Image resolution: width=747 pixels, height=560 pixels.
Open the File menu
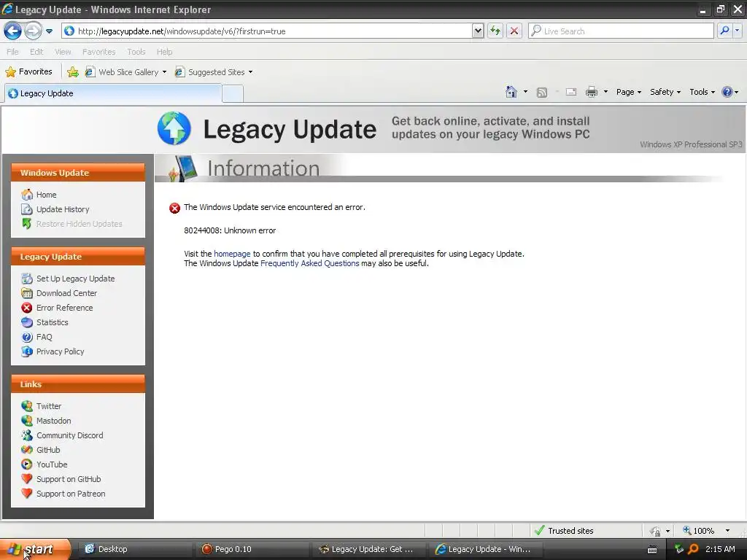[13, 52]
